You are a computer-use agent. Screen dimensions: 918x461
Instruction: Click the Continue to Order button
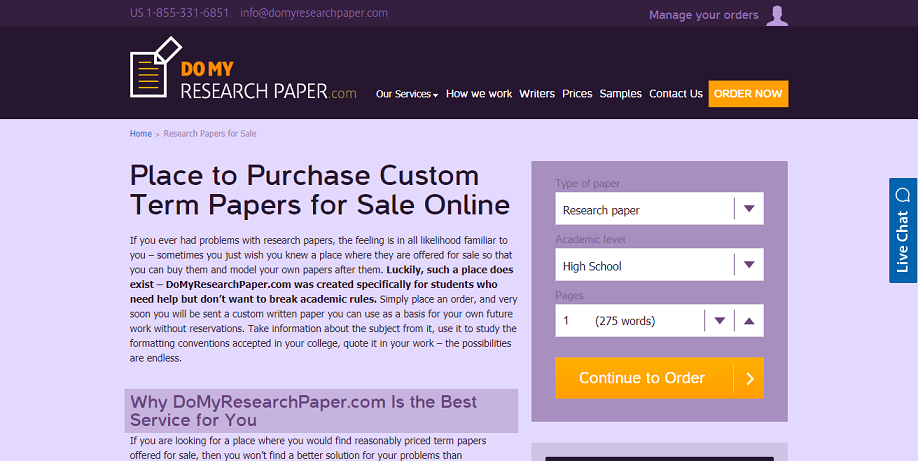pyautogui.click(x=659, y=378)
